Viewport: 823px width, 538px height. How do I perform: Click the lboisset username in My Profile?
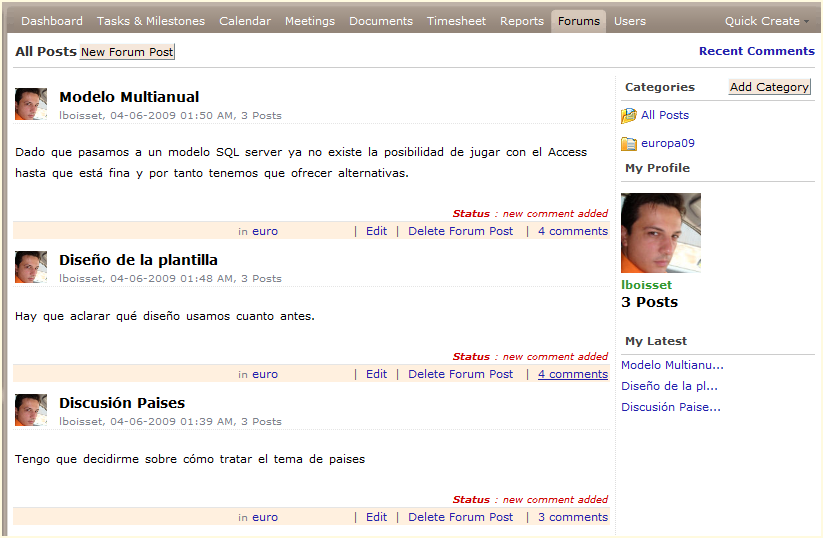[646, 285]
